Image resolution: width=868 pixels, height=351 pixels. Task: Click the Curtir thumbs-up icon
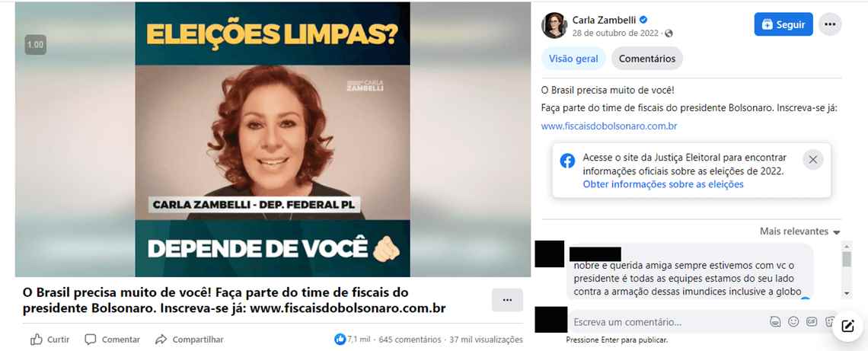click(37, 340)
